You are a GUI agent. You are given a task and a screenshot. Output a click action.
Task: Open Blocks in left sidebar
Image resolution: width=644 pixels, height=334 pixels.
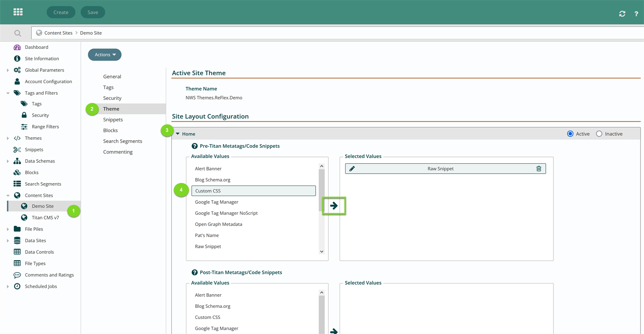(31, 173)
